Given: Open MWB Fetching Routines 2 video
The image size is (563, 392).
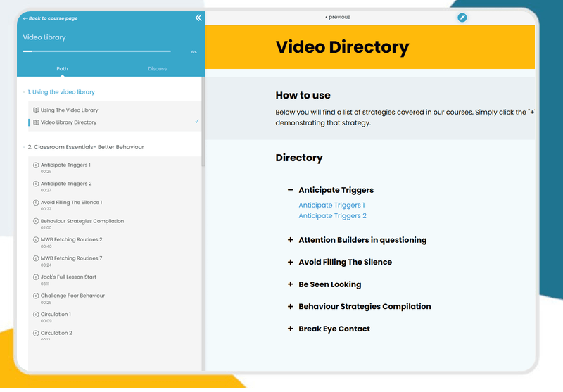Looking at the screenshot, I should point(72,239).
